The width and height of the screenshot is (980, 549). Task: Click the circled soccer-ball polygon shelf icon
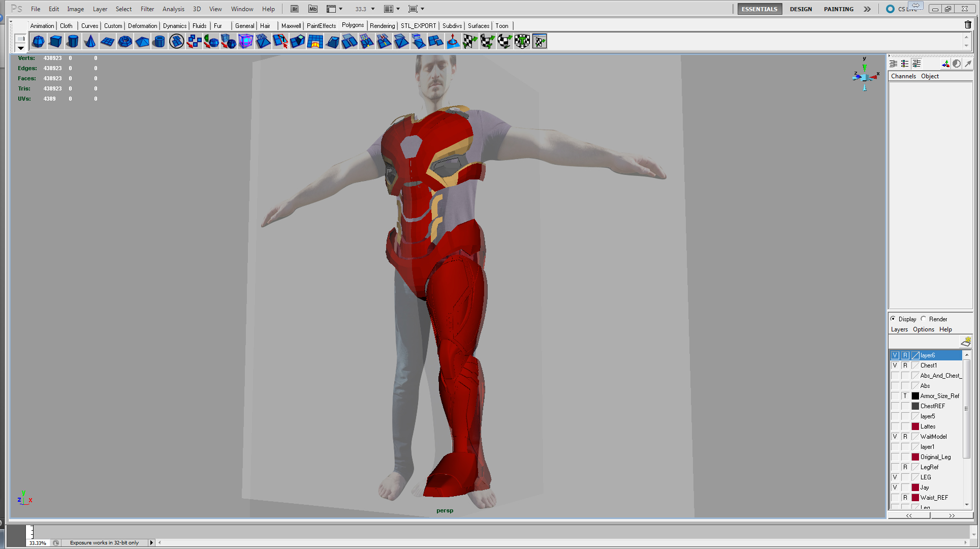[x=176, y=42]
